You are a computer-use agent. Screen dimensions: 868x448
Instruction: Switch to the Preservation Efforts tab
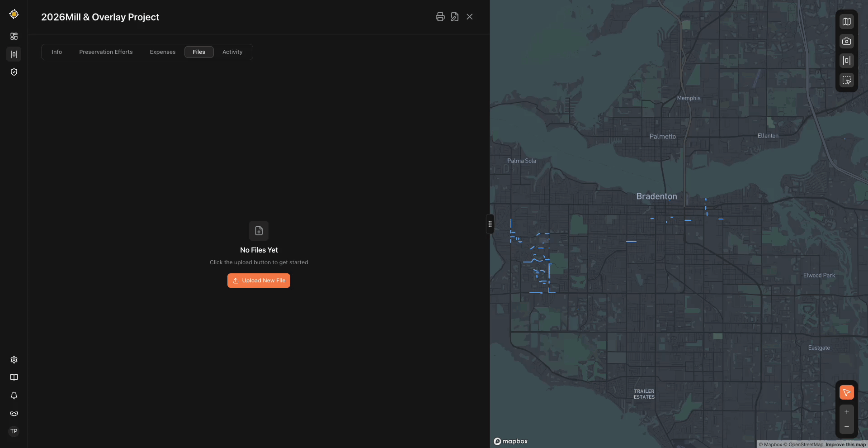click(106, 52)
